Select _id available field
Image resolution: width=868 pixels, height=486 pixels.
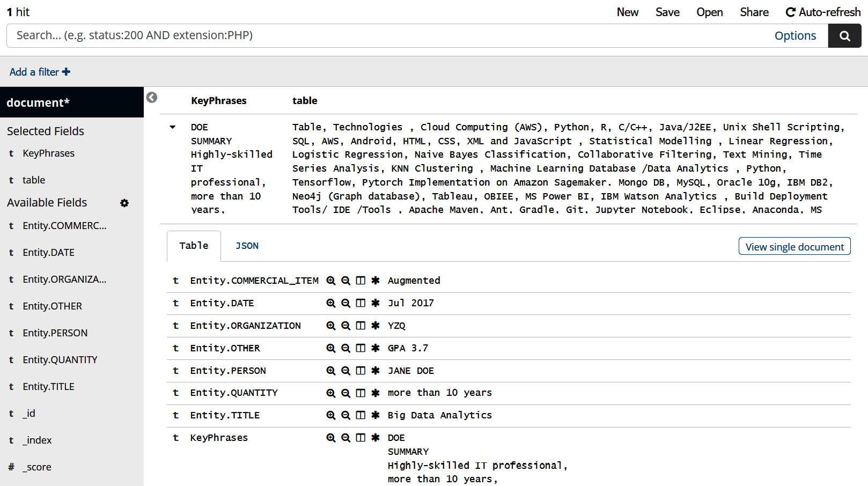(29, 414)
